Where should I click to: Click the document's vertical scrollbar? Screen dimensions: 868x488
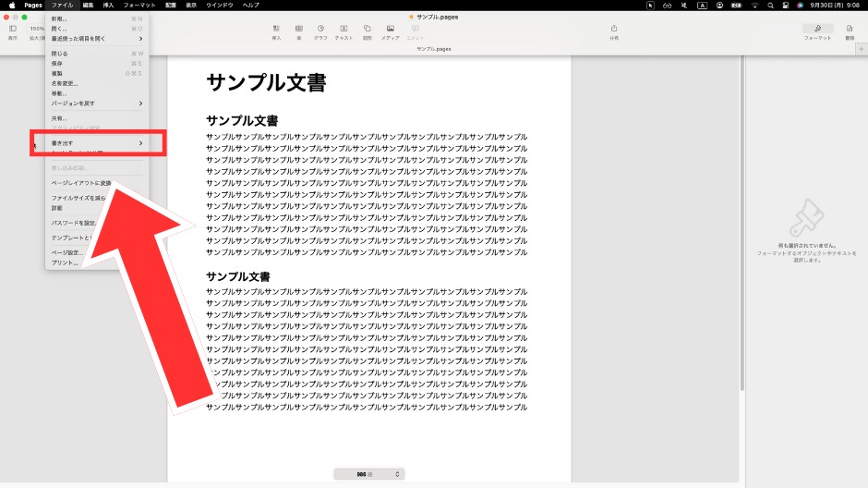pyautogui.click(x=741, y=222)
